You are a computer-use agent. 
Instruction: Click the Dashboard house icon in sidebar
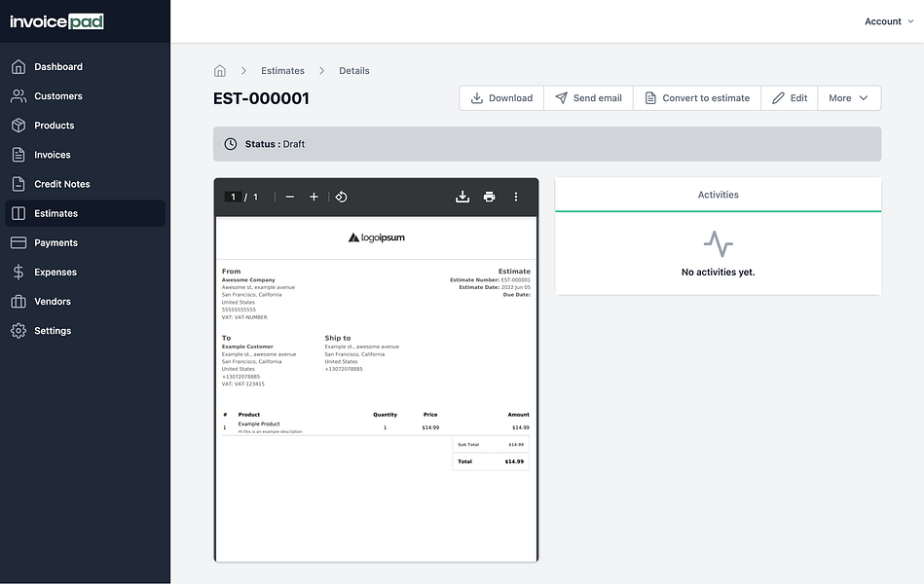18,66
